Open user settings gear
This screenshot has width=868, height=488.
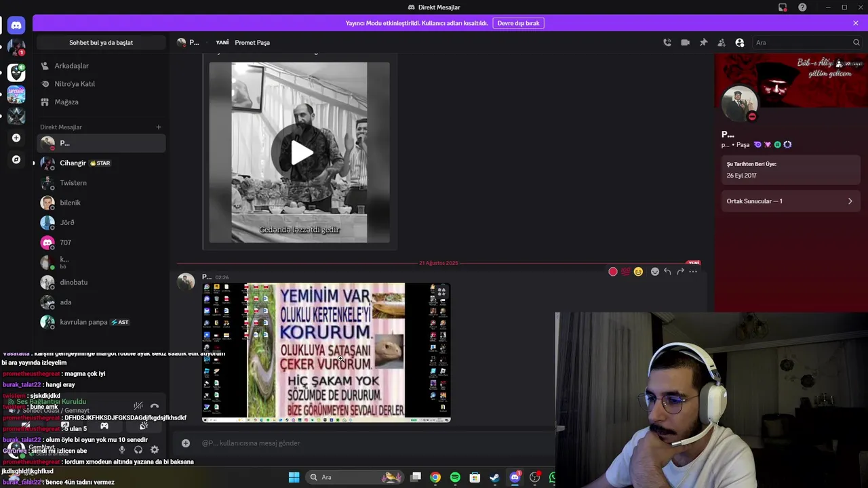point(155,449)
